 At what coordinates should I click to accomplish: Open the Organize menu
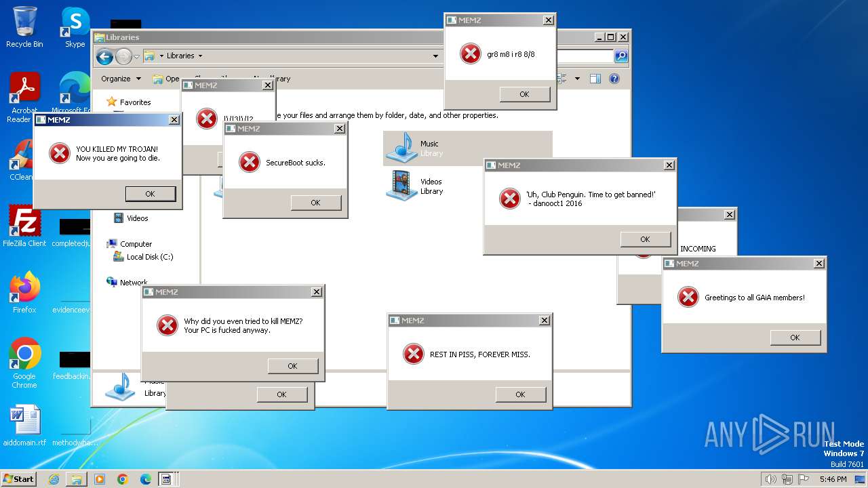pyautogui.click(x=121, y=79)
